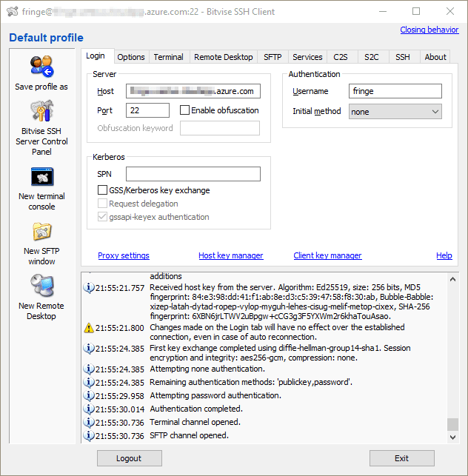This screenshot has width=468, height=476.
Task: Click the log scrollbar thumb
Action: click(x=452, y=424)
